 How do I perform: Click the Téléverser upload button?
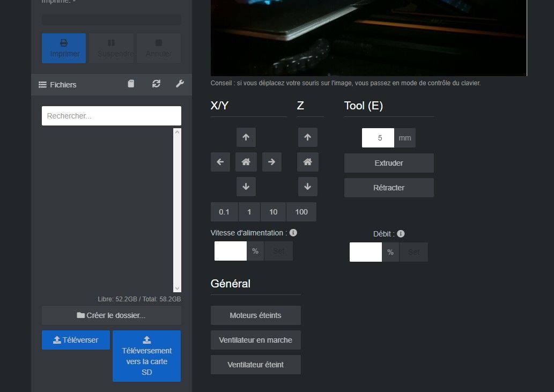[76, 340]
